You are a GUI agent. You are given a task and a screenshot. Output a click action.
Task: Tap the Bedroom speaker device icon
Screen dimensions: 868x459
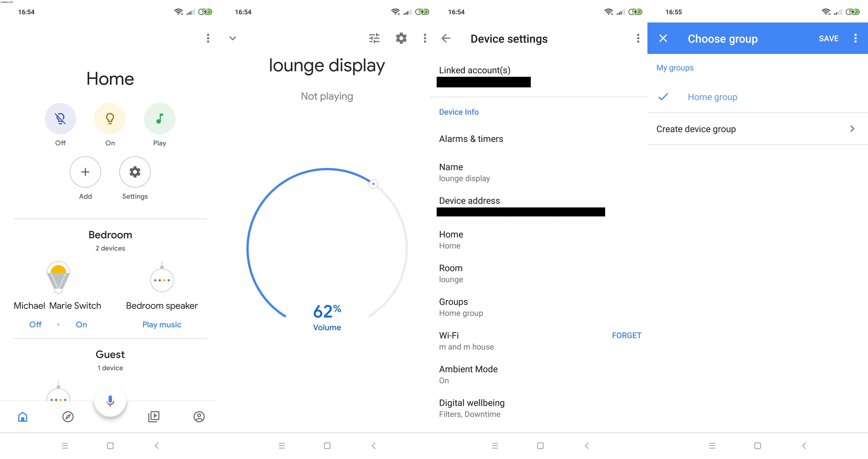[x=162, y=277]
